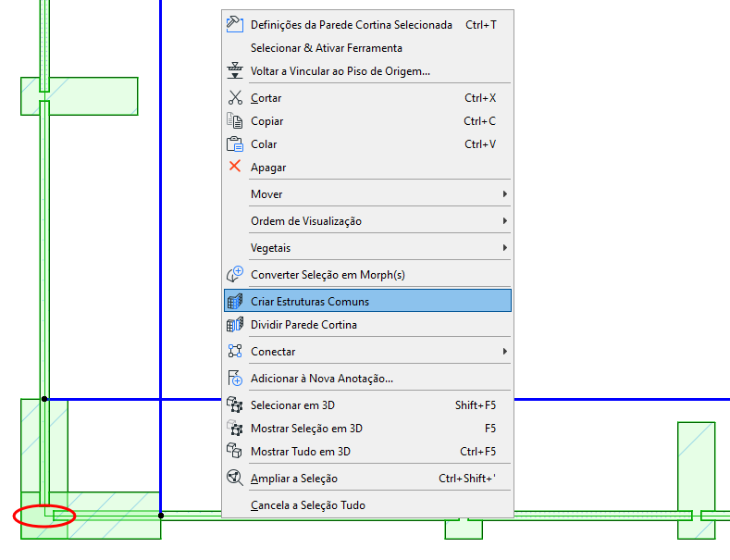Choose Mostrar Tudo em 3D
The image size is (730, 560).
tap(367, 452)
